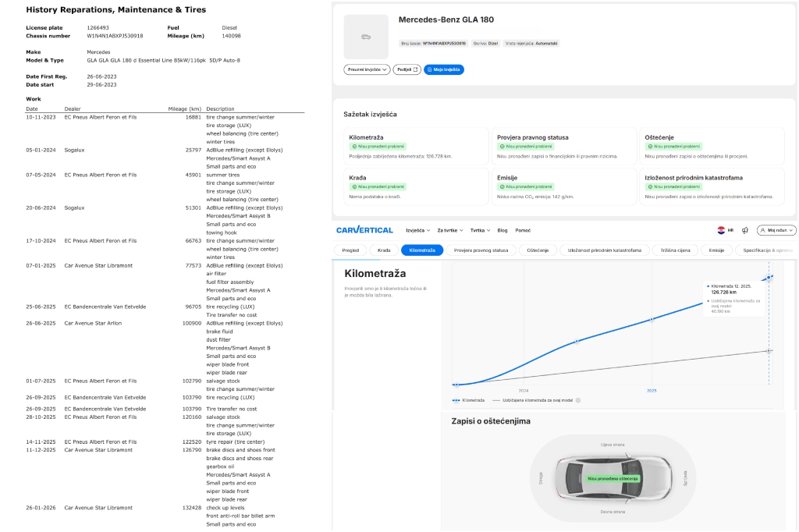
Task: Click the carVertical logo
Action: (364, 230)
